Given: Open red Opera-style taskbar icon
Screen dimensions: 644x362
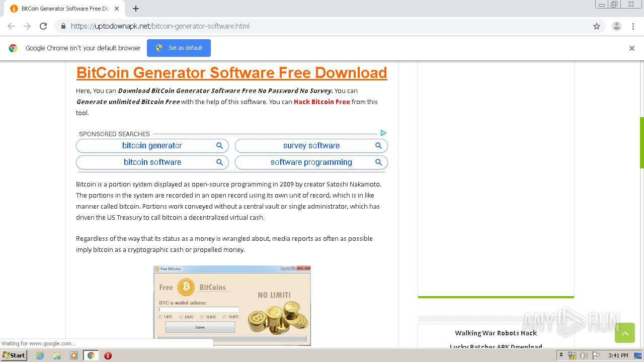Looking at the screenshot, I should (108, 355).
